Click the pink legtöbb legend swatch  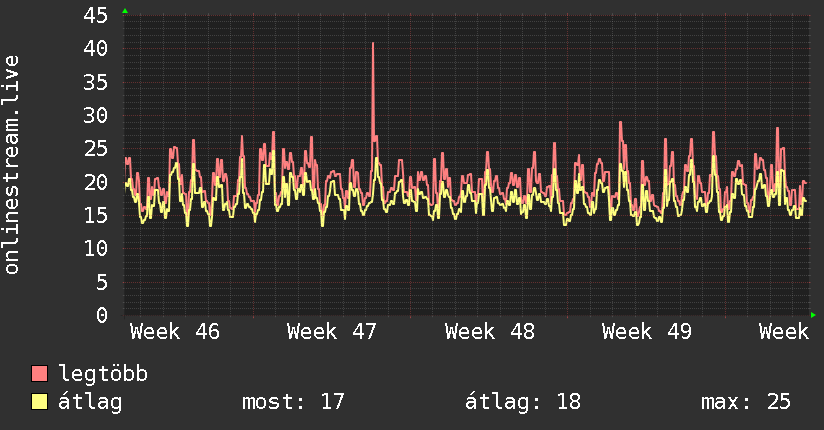39,373
